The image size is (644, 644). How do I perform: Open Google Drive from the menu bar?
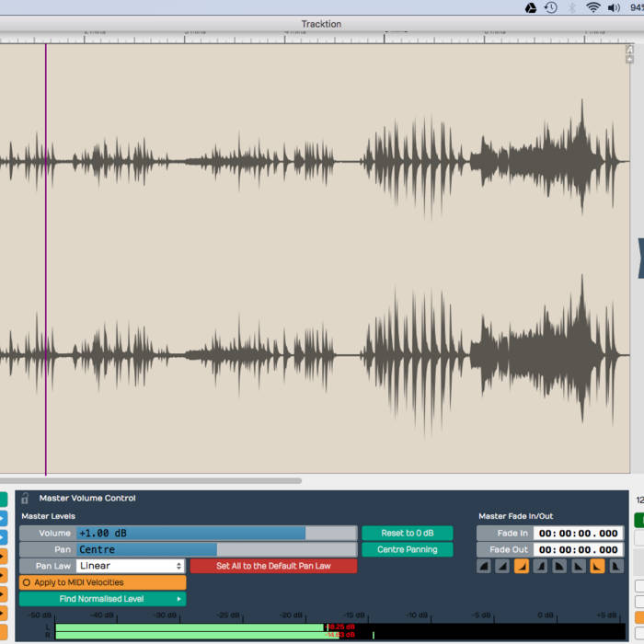[x=531, y=7]
